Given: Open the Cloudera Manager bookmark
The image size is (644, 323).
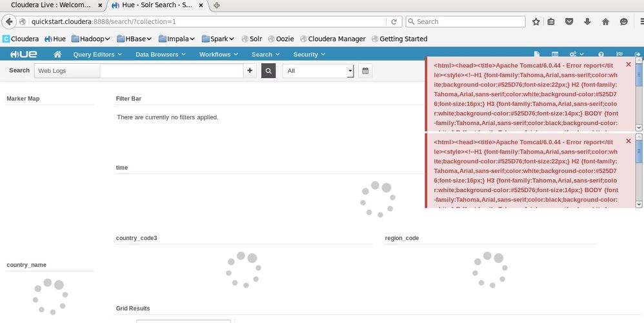Looking at the screenshot, I should 333,39.
